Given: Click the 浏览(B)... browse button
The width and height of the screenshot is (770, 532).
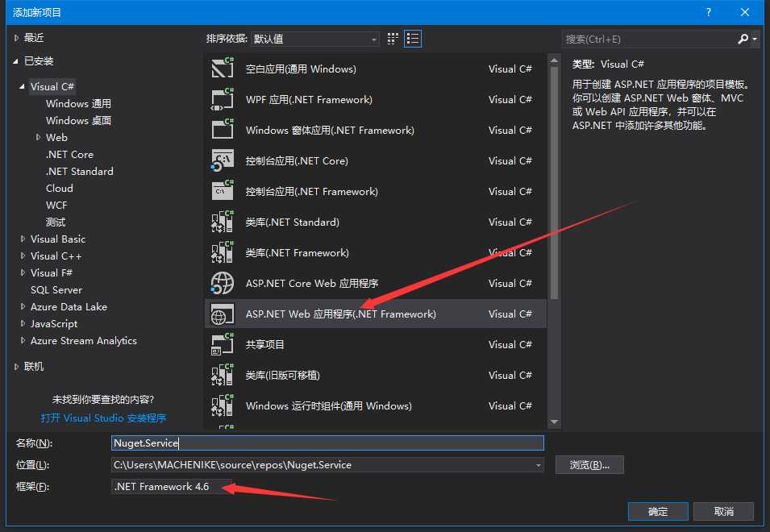Looking at the screenshot, I should point(589,465).
